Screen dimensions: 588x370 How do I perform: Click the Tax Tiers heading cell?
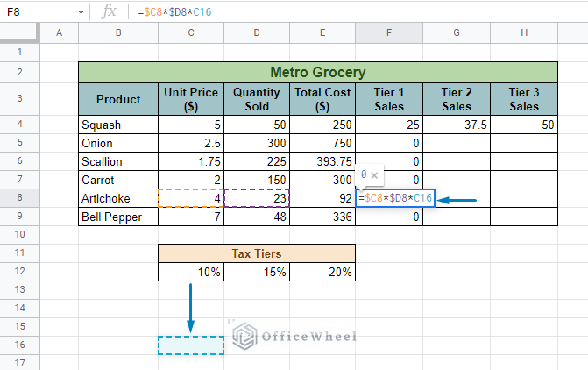click(257, 253)
